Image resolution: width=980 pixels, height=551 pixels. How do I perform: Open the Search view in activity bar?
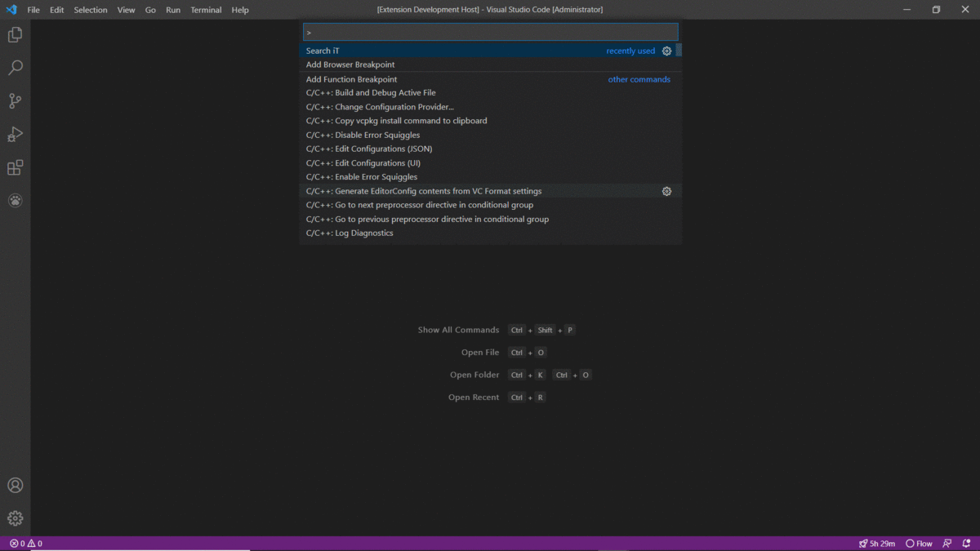[15, 68]
